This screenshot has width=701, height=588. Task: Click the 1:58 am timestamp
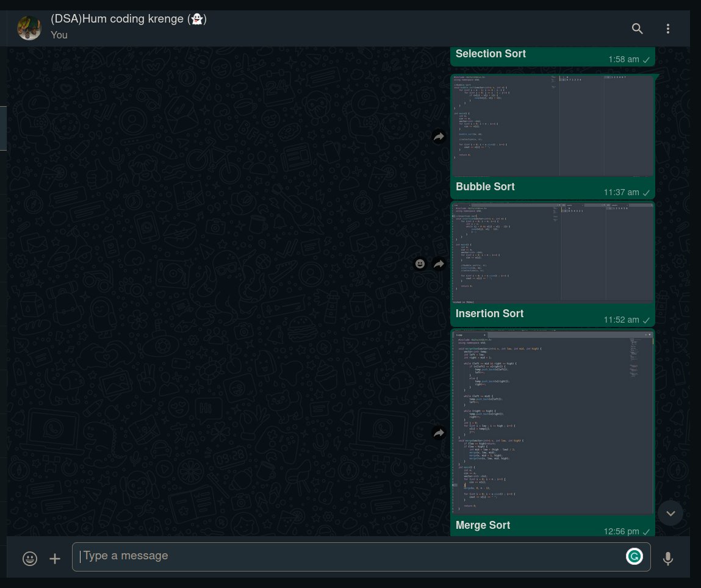point(624,59)
